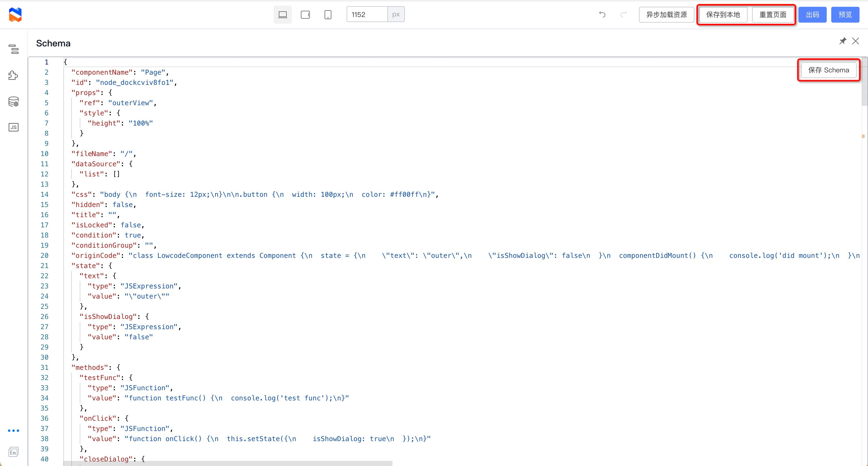This screenshot has height=466, width=868.
Task: Pin the Schema panel
Action: 842,41
